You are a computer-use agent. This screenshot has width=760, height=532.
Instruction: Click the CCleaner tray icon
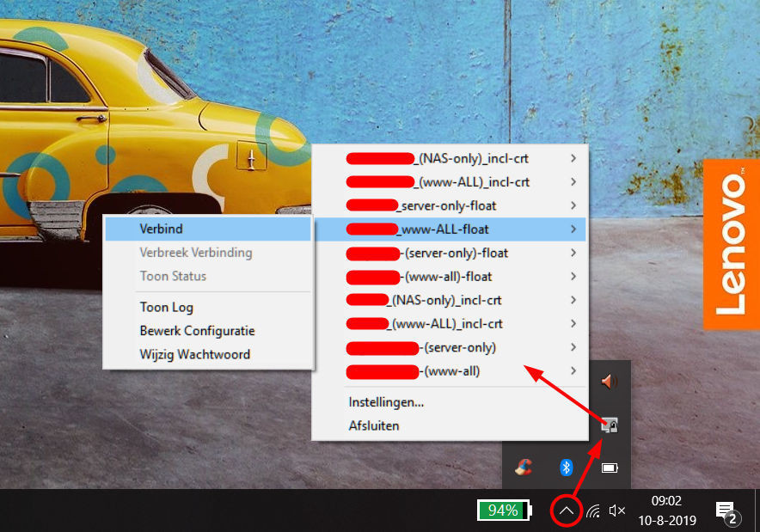(x=524, y=467)
